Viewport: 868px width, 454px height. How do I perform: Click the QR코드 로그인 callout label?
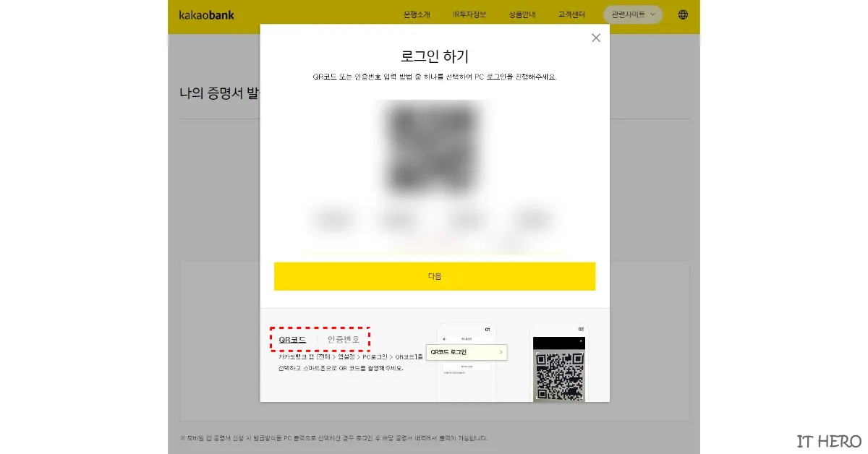click(x=467, y=352)
